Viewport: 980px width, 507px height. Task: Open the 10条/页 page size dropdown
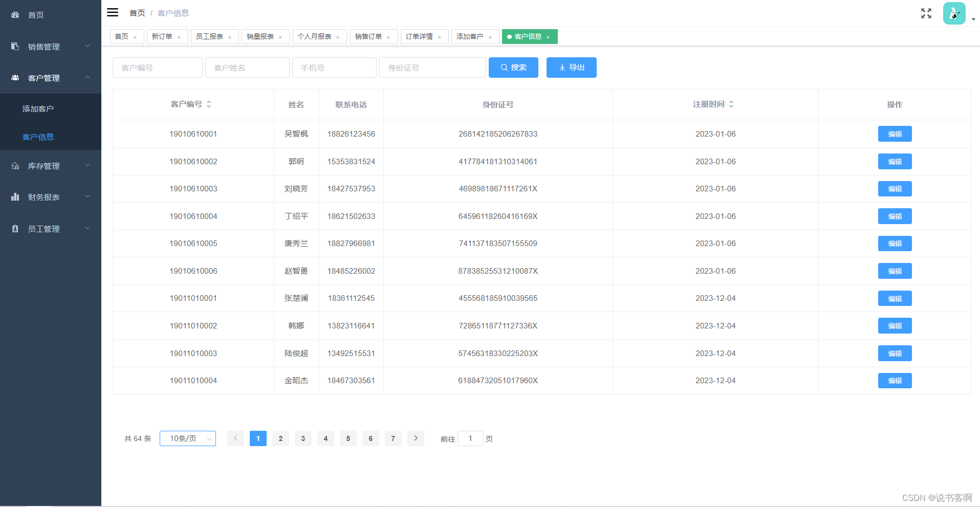click(x=188, y=438)
